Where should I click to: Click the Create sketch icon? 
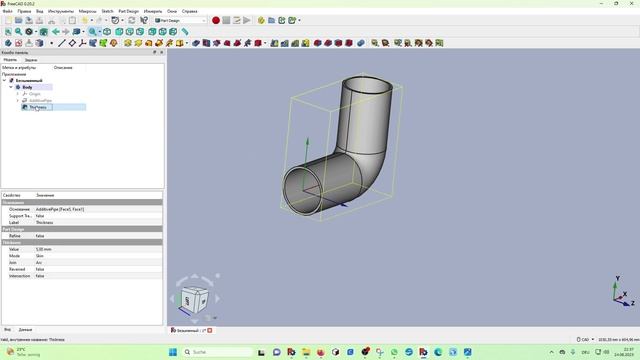coord(19,43)
